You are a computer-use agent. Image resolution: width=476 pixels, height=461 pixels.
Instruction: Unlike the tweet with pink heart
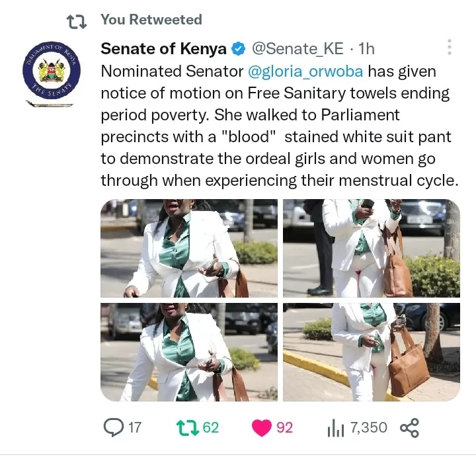pyautogui.click(x=261, y=427)
